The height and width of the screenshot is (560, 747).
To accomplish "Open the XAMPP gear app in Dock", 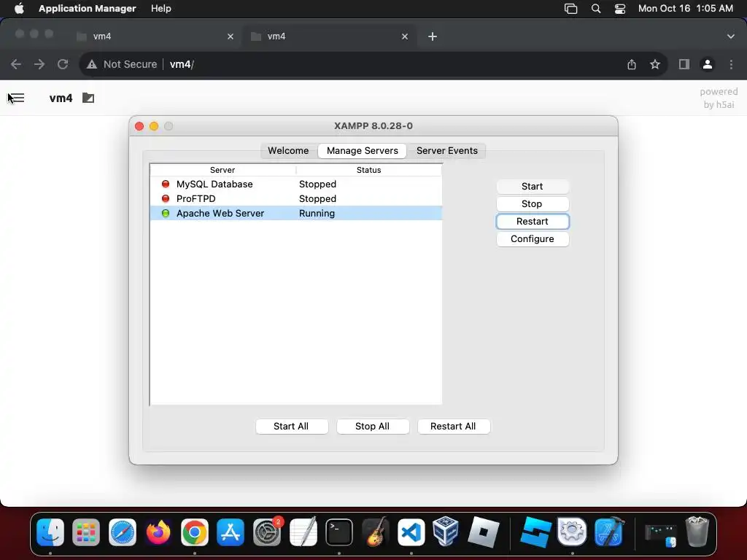I will tap(572, 532).
